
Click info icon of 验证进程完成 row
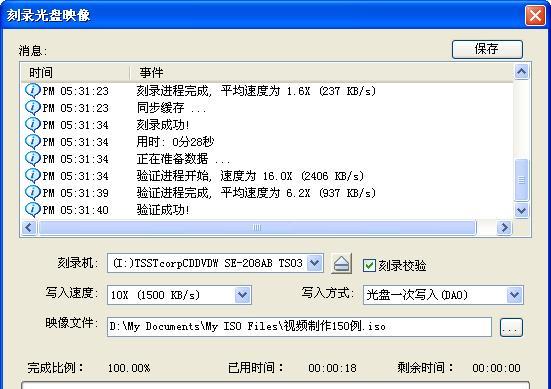(33, 192)
